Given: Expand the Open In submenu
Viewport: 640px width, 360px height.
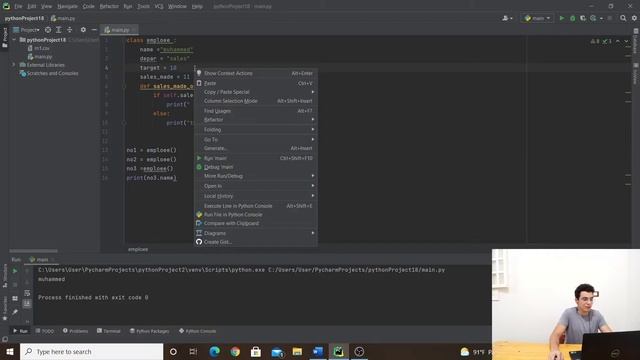Looking at the screenshot, I should [x=256, y=186].
